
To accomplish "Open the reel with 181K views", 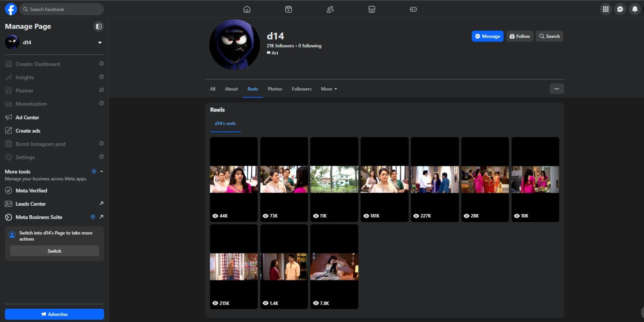I will (384, 179).
